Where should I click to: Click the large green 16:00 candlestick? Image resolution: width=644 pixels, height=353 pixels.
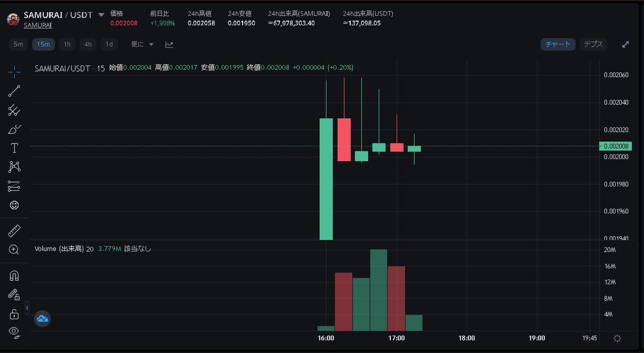[x=326, y=179]
